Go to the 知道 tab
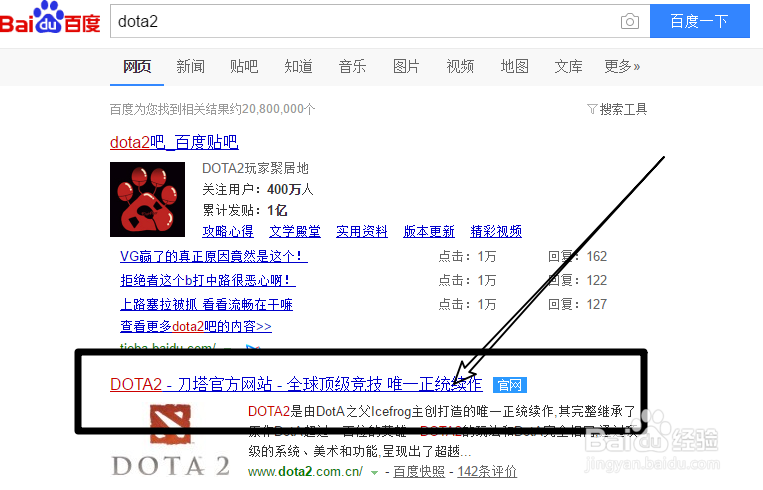 298,66
